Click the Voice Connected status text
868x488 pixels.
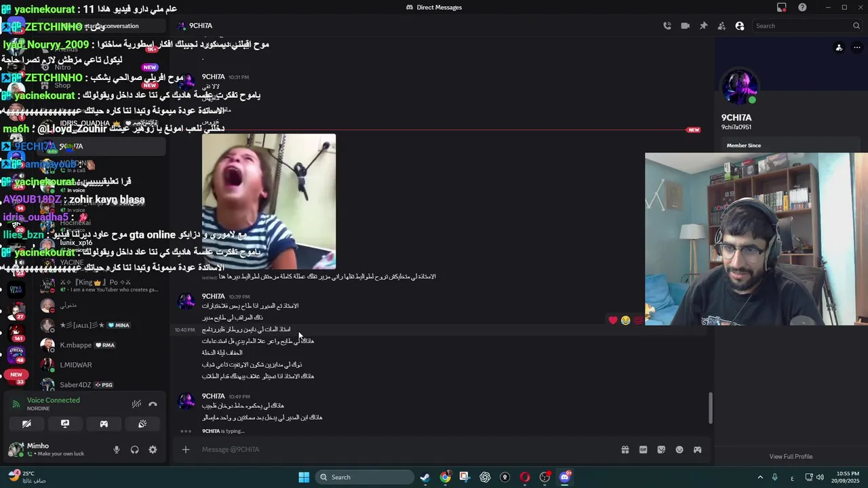[x=53, y=400]
